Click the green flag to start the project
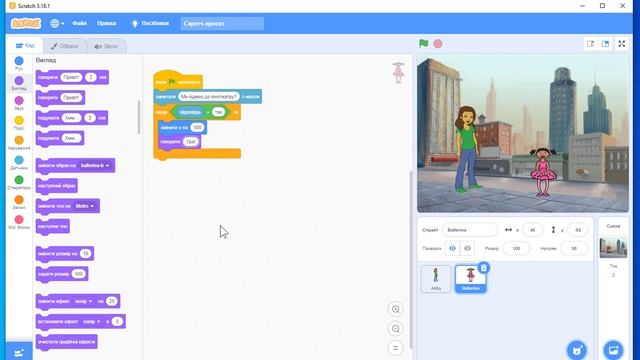Image resolution: width=640 pixels, height=360 pixels. (424, 43)
